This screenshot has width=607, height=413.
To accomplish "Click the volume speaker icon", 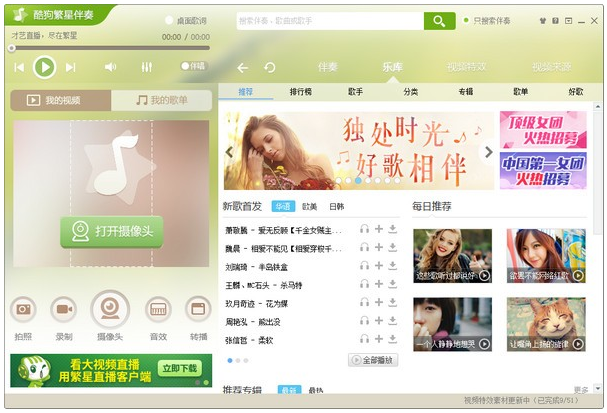I will coord(110,67).
